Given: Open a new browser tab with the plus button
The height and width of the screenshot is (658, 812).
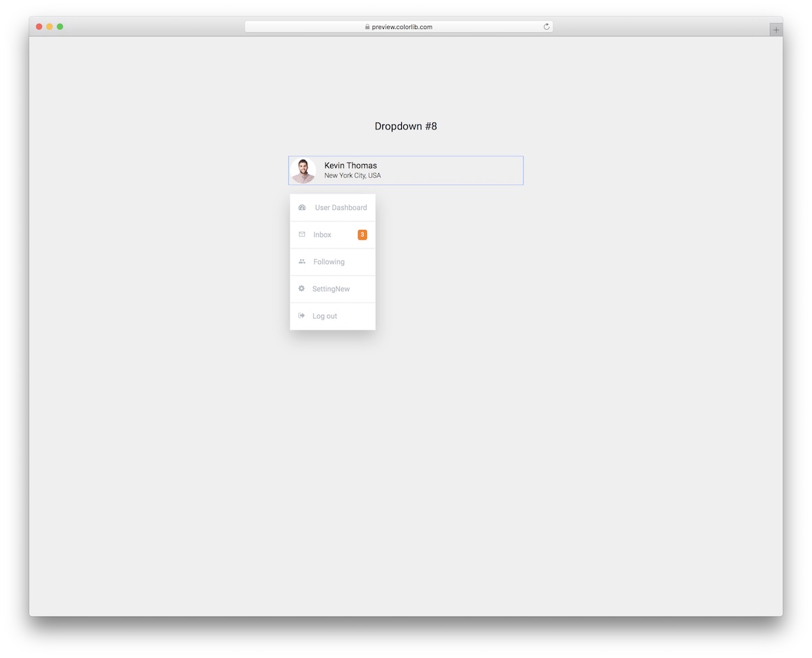Looking at the screenshot, I should pyautogui.click(x=775, y=29).
